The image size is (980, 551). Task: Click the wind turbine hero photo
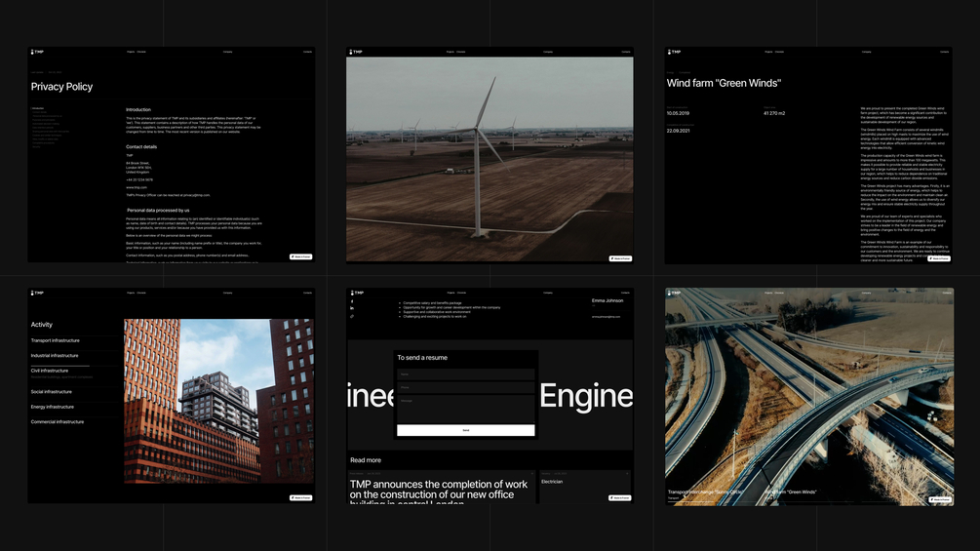(490, 159)
